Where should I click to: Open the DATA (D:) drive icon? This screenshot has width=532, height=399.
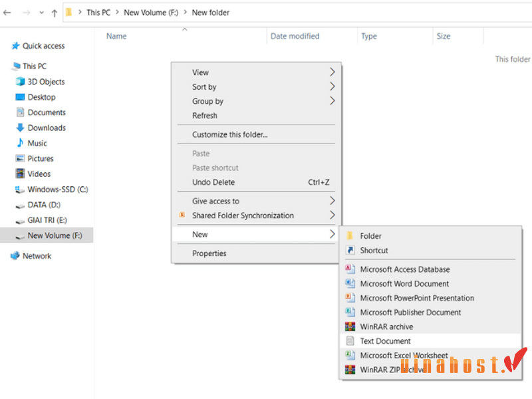tap(21, 205)
